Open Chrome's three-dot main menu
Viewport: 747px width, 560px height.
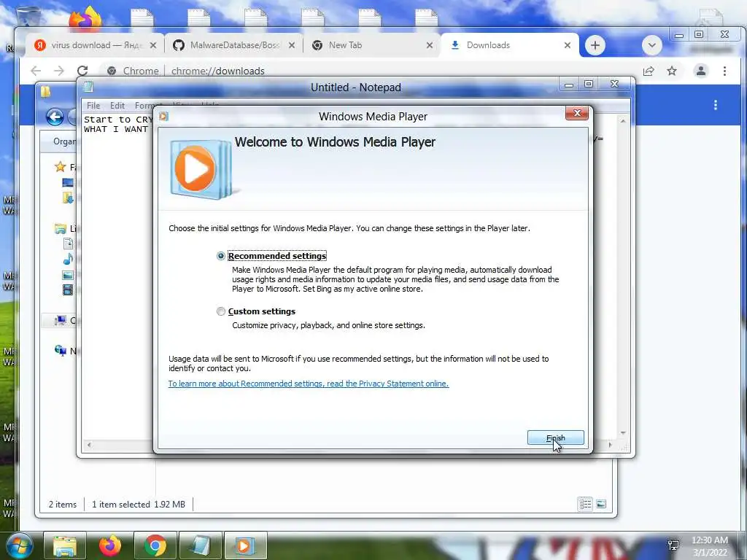point(724,71)
